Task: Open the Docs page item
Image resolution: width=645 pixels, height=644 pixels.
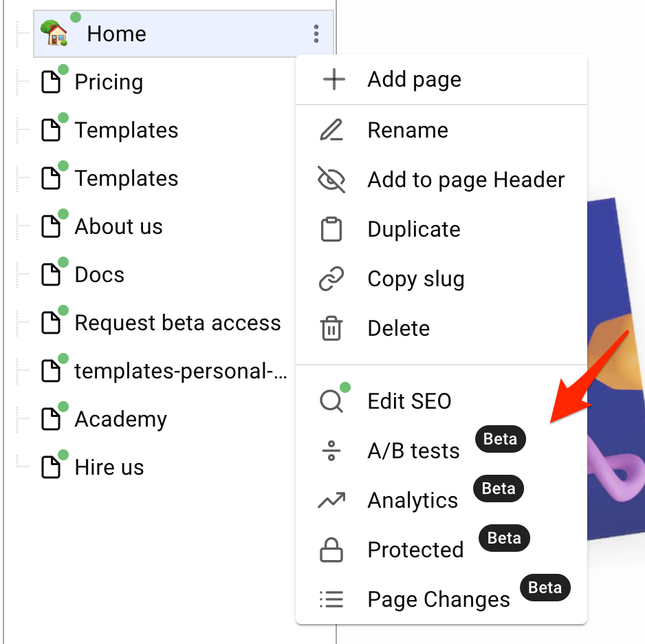Action: [x=100, y=275]
